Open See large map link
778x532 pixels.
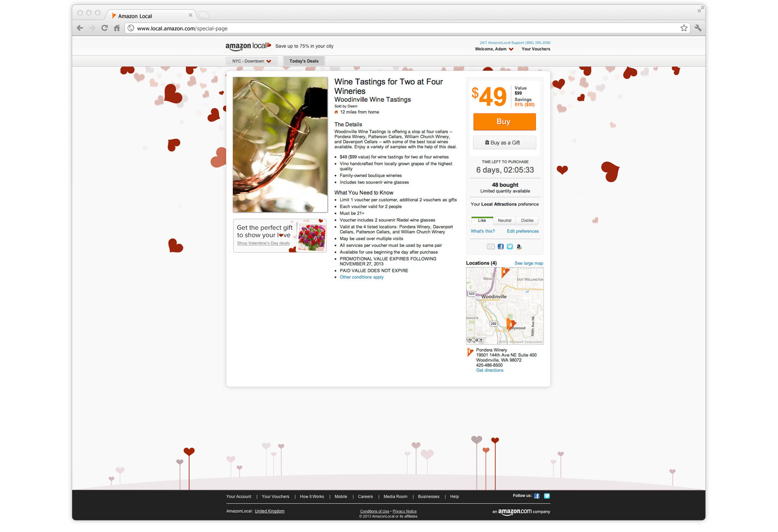[x=529, y=264]
